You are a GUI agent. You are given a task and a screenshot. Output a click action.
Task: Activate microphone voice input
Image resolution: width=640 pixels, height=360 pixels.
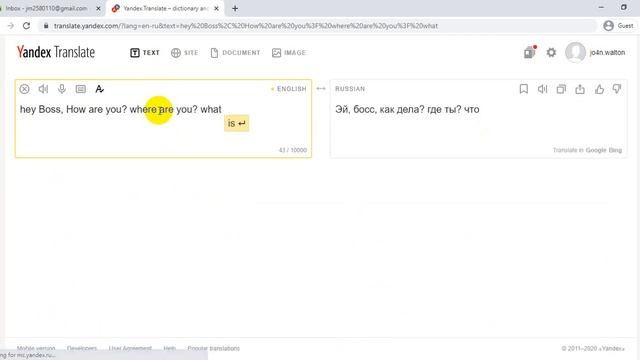point(62,89)
